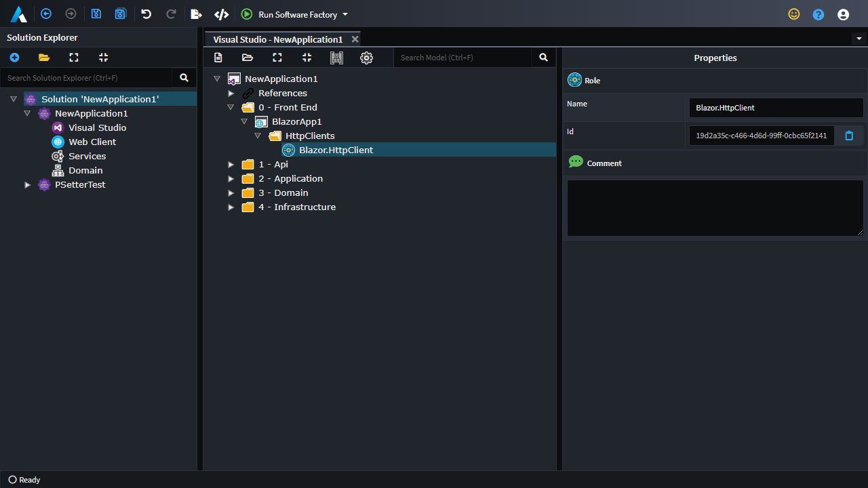Click the smiley feedback icon
The image size is (868, 488).
(x=794, y=14)
